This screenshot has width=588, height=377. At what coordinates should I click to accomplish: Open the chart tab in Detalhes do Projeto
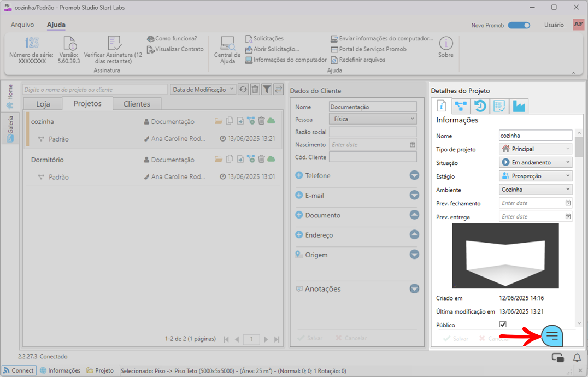[x=519, y=106]
